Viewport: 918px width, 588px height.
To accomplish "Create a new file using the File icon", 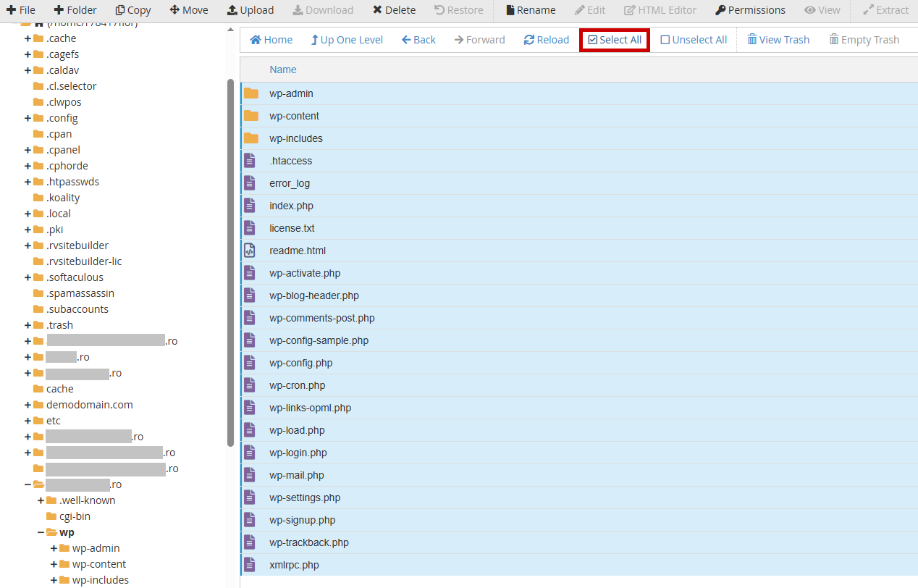I will coord(20,10).
